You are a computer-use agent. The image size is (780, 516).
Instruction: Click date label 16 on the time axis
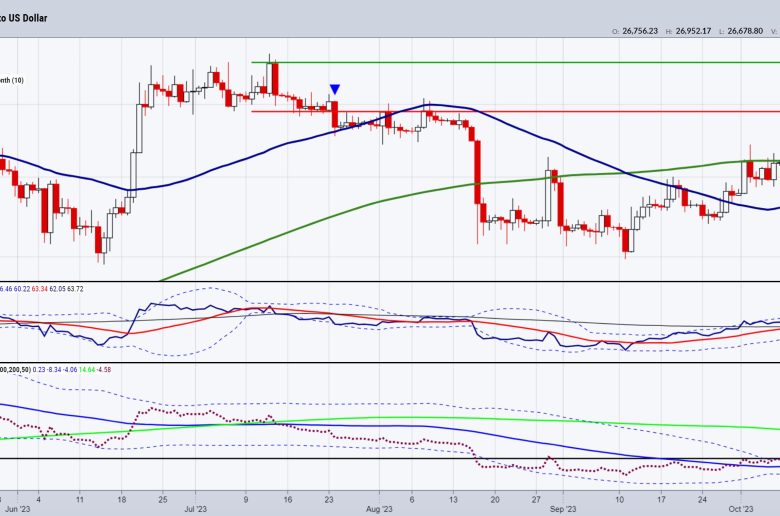(x=288, y=500)
